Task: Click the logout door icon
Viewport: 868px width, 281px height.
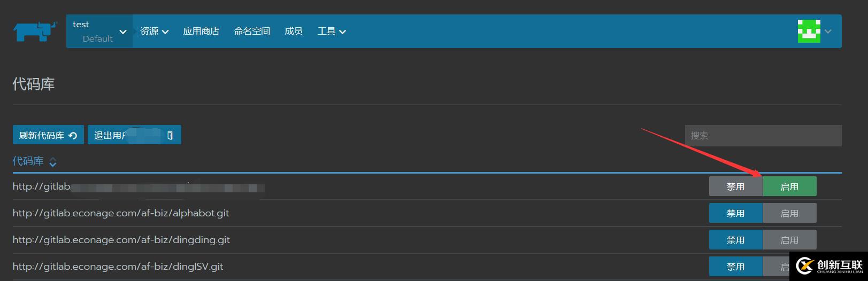Action: tap(170, 136)
